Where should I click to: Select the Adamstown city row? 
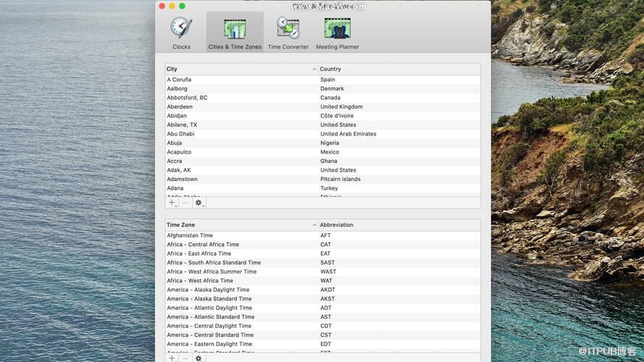click(x=323, y=179)
